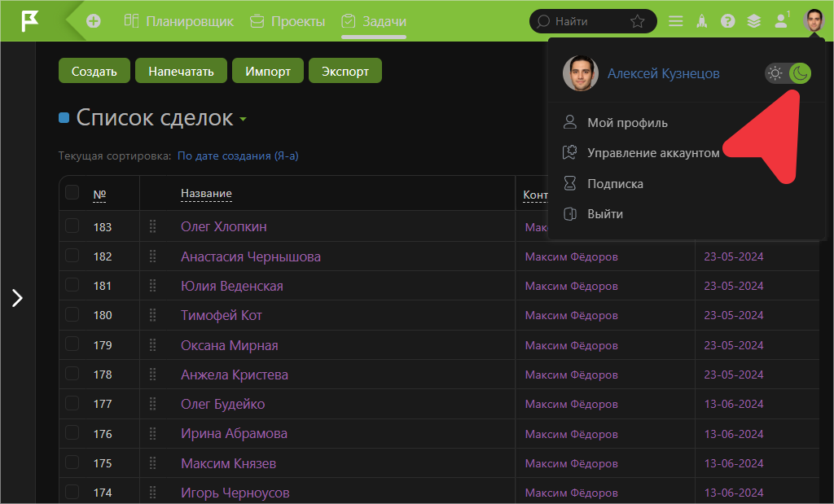Click the stacked layers icon
This screenshot has height=504, width=834.
(x=754, y=21)
